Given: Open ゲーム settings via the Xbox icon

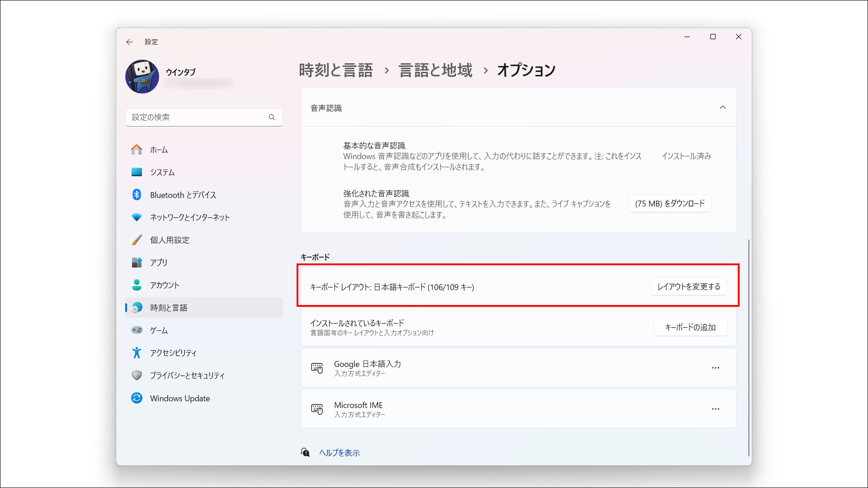Looking at the screenshot, I should coord(137,330).
